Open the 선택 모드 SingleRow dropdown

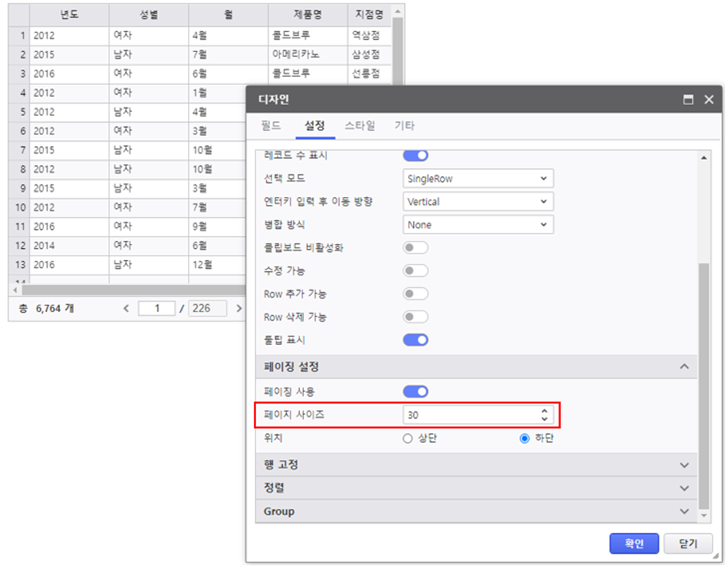tap(478, 178)
